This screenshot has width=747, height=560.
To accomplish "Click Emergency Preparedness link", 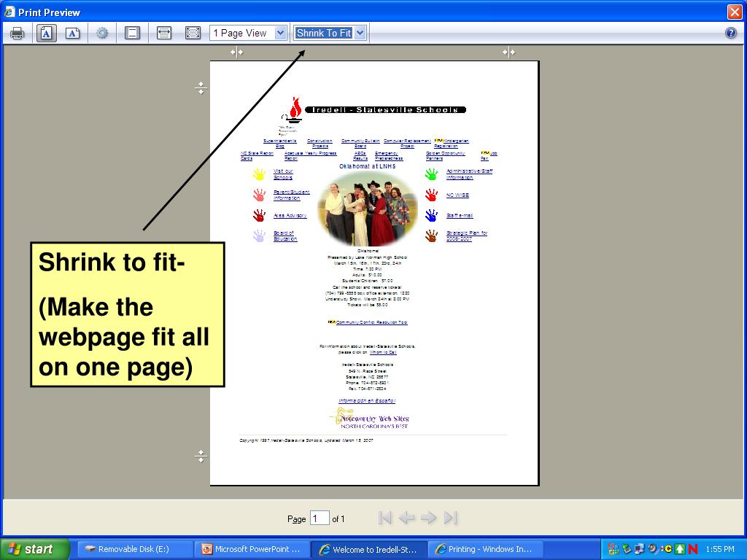I will click(389, 156).
